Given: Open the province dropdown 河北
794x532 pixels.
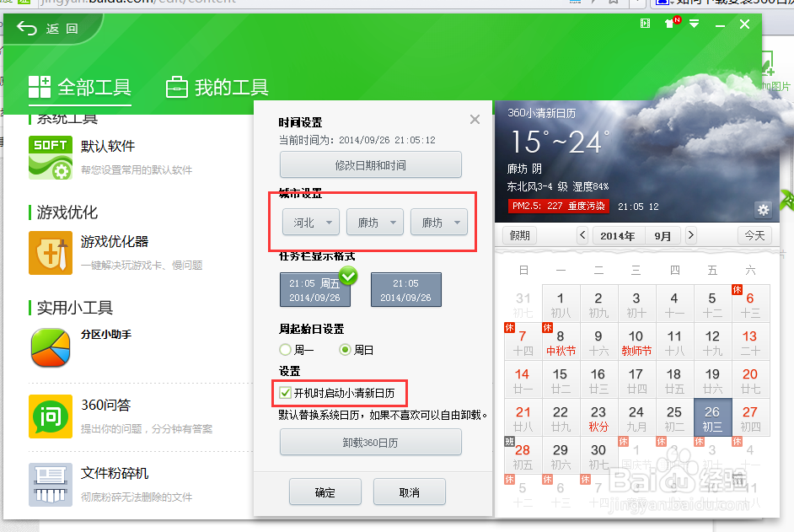Looking at the screenshot, I should tap(311, 222).
